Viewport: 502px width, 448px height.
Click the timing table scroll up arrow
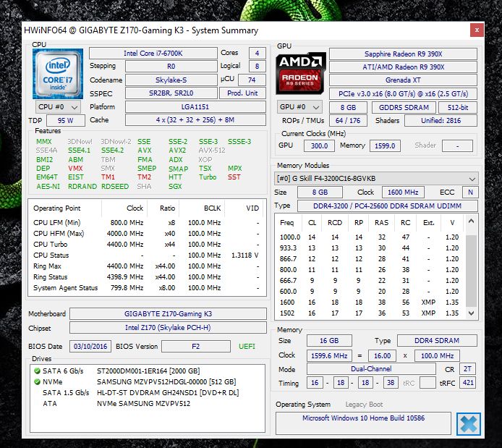click(x=471, y=221)
